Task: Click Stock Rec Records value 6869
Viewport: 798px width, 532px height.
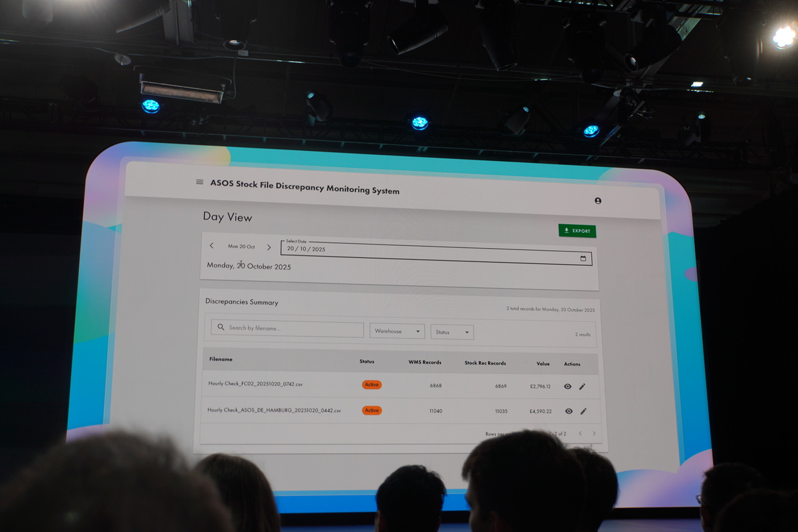Action: tap(501, 386)
